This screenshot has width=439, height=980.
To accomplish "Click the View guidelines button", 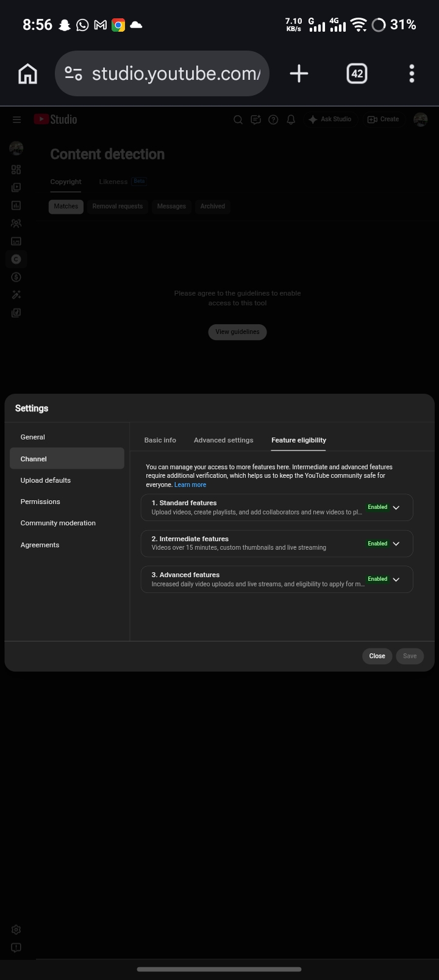I will pyautogui.click(x=237, y=332).
